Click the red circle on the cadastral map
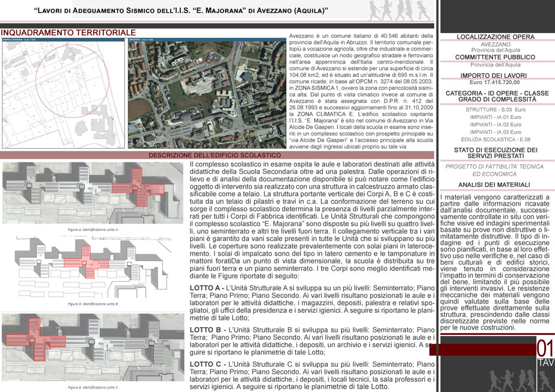 pyautogui.click(x=73, y=81)
